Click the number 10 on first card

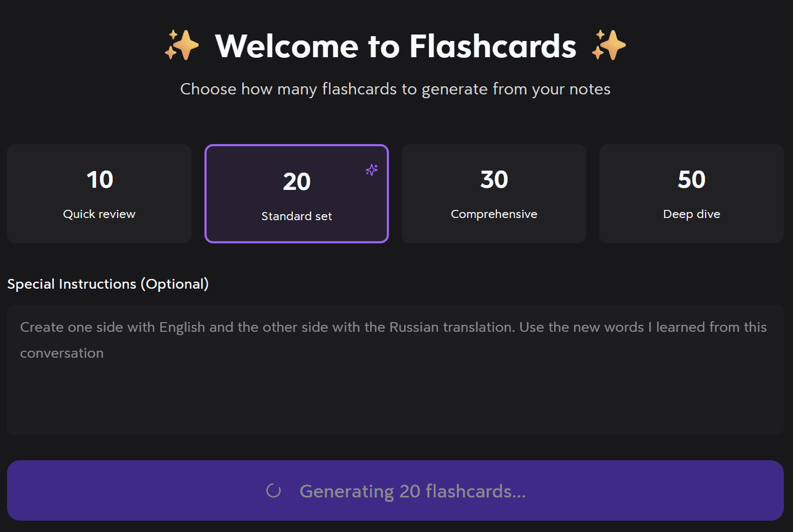point(100,180)
